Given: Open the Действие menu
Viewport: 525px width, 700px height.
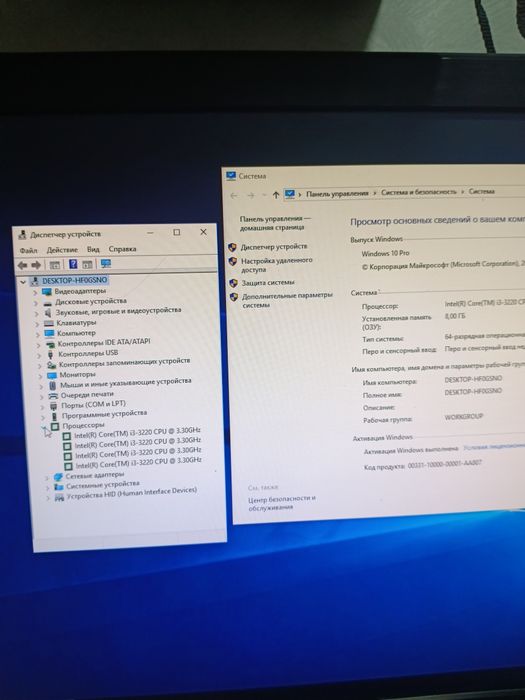Looking at the screenshot, I should coord(62,250).
